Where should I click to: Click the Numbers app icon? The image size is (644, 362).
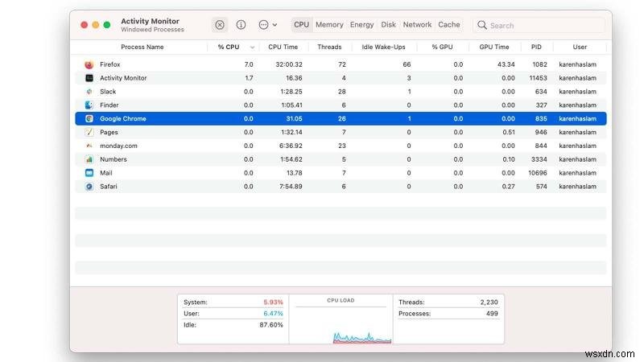coord(89,159)
